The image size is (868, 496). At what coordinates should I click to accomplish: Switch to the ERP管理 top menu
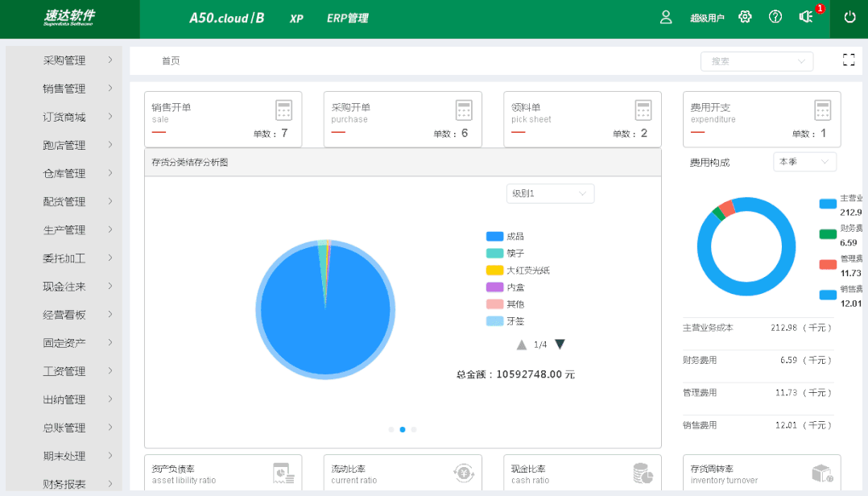tap(347, 18)
